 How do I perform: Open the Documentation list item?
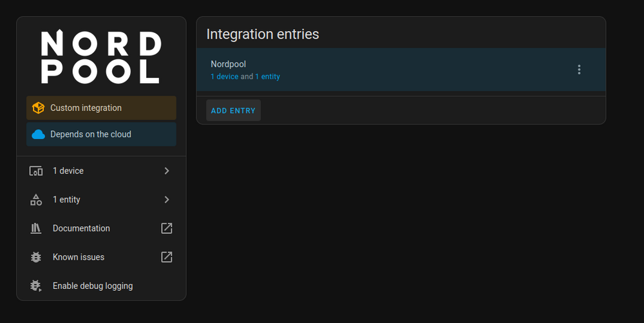(x=81, y=228)
